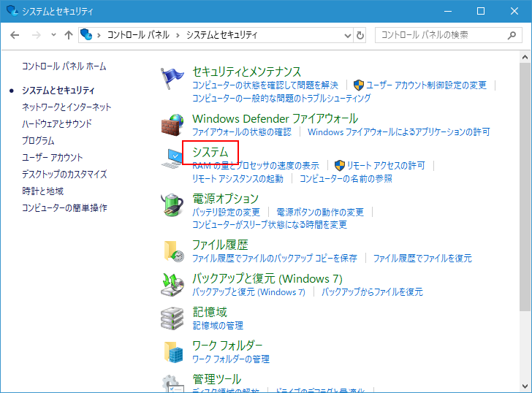
Task: Click ファイル履歴でファイルのバックアップ コピーを保存
Action: (275, 259)
